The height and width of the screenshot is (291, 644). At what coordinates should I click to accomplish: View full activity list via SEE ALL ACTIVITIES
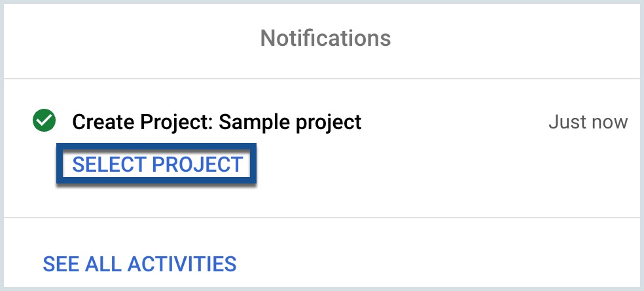139,264
